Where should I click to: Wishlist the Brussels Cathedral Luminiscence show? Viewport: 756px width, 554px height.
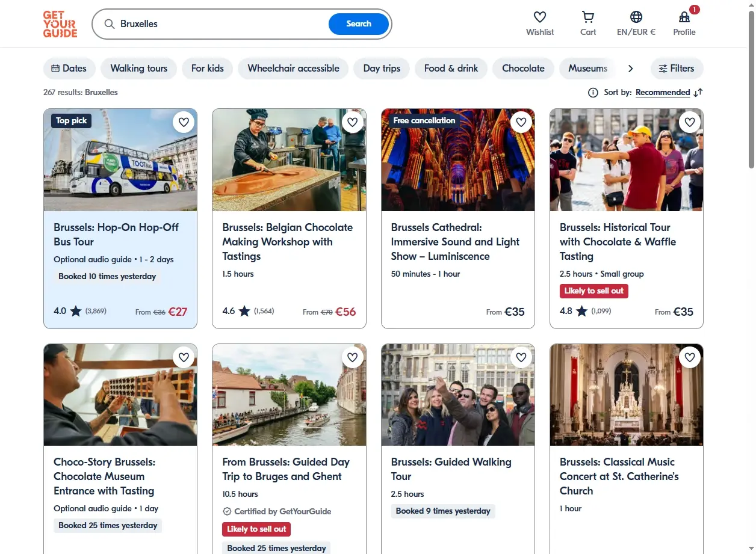pyautogui.click(x=521, y=123)
